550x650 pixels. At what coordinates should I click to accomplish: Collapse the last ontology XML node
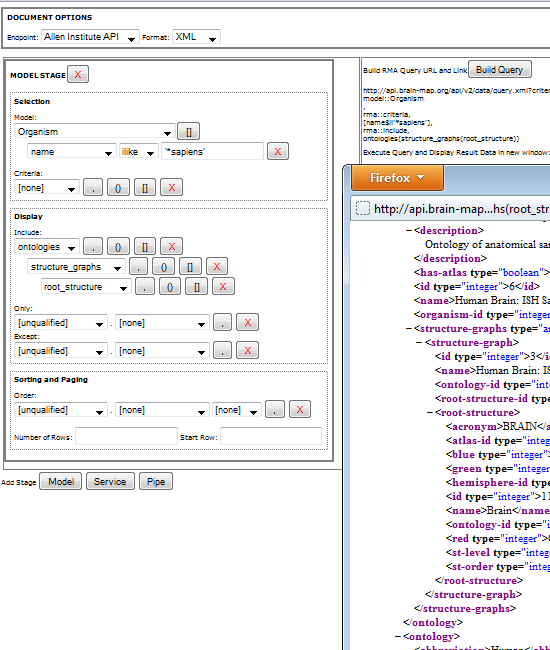click(x=398, y=636)
